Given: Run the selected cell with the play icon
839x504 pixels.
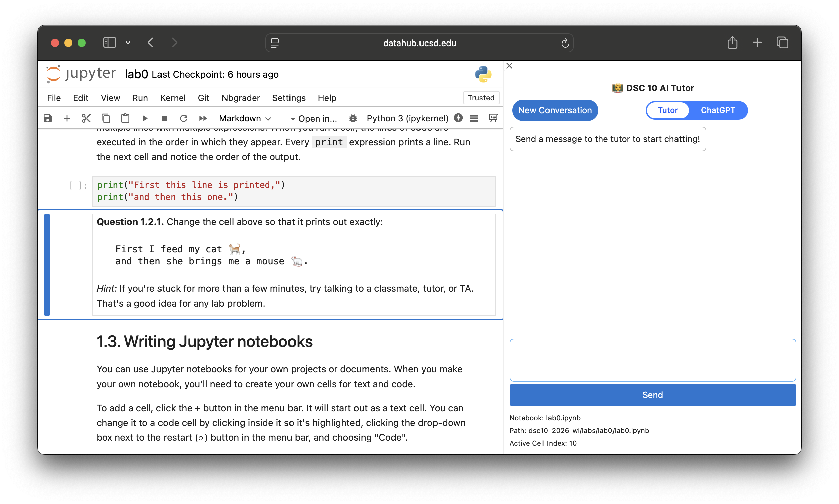Looking at the screenshot, I should point(145,118).
